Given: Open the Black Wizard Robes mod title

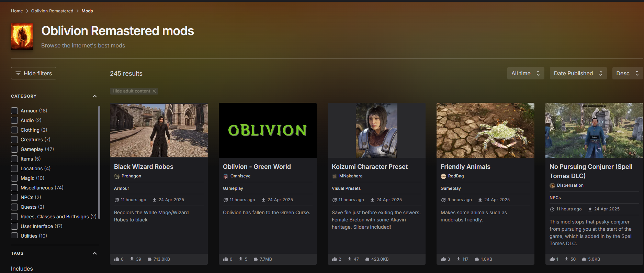Looking at the screenshot, I should pyautogui.click(x=144, y=167).
